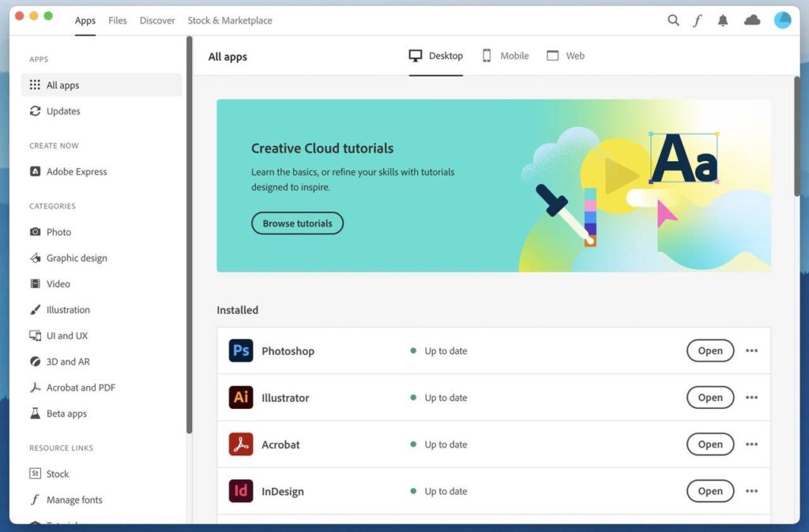Click the sidebar vertical scrollbar
Viewport: 809px width, 532px height.
coord(190,234)
